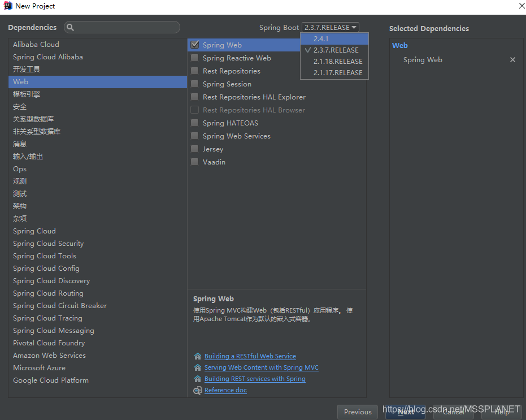The height and width of the screenshot is (420, 526).
Task: Open the Spring Cloud Tracing category
Action: click(98, 318)
